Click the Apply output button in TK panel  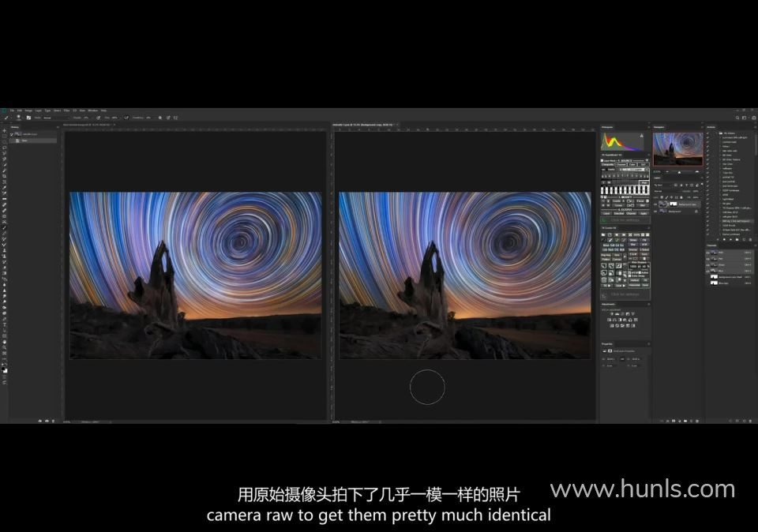(644, 213)
